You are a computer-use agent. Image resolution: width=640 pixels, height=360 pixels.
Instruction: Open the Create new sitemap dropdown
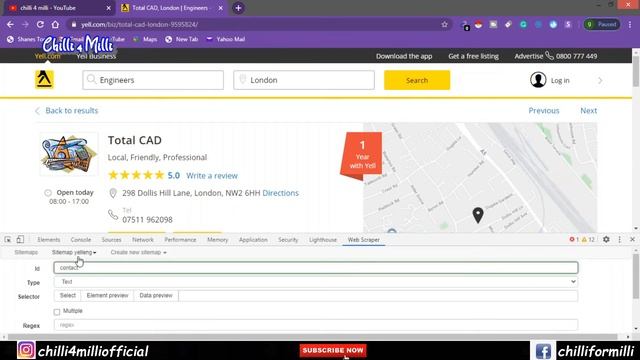point(138,253)
